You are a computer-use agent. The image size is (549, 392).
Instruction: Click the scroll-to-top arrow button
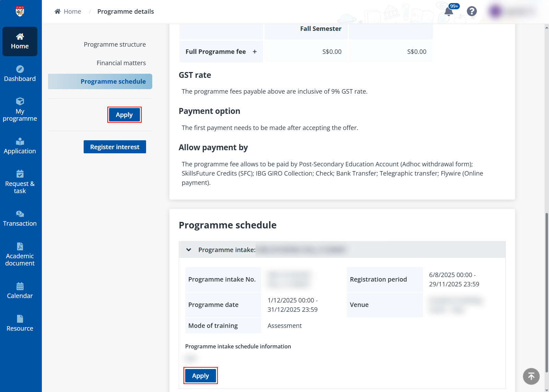(x=531, y=377)
